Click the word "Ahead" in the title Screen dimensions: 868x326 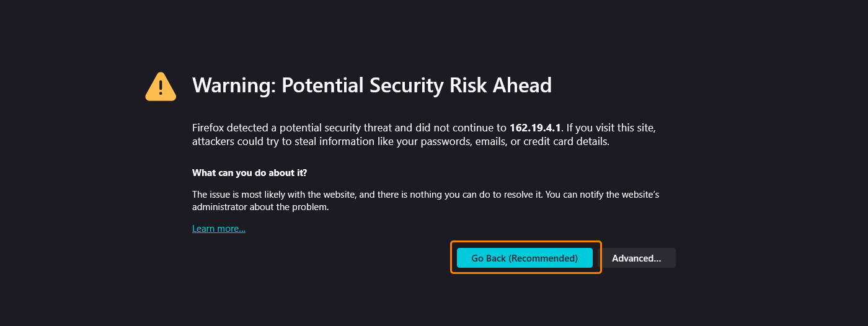[x=522, y=86]
